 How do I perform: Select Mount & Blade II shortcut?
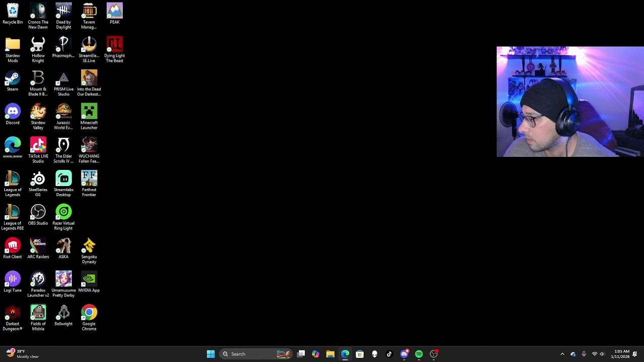[38, 83]
